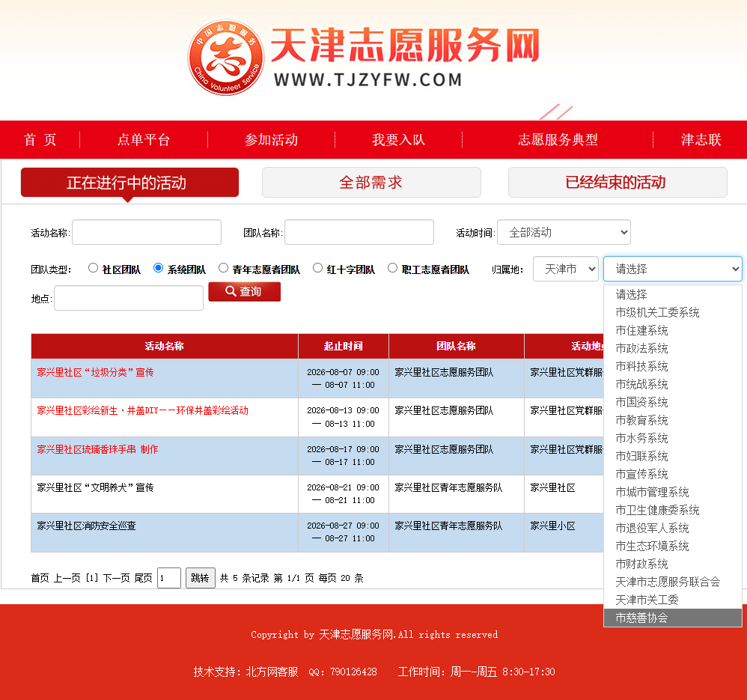747x700 pixels.
Task: Click the 跳转 page jump button
Action: 200,578
